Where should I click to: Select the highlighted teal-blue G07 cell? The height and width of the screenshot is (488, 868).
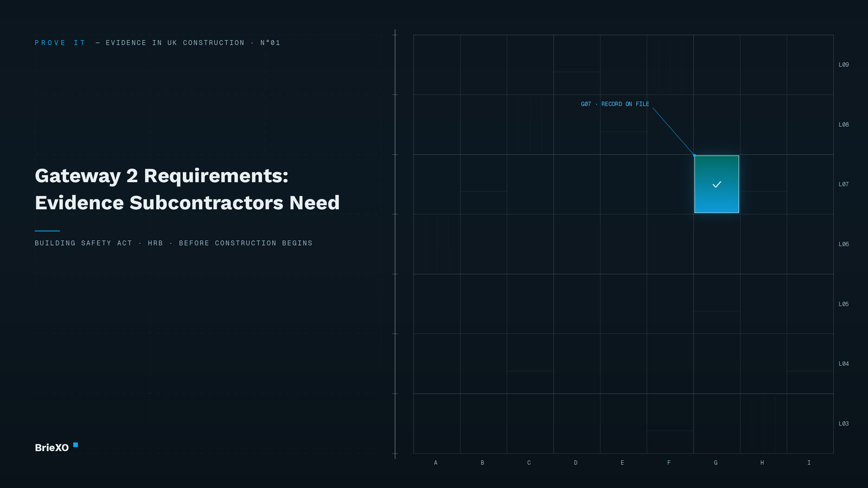pyautogui.click(x=717, y=184)
